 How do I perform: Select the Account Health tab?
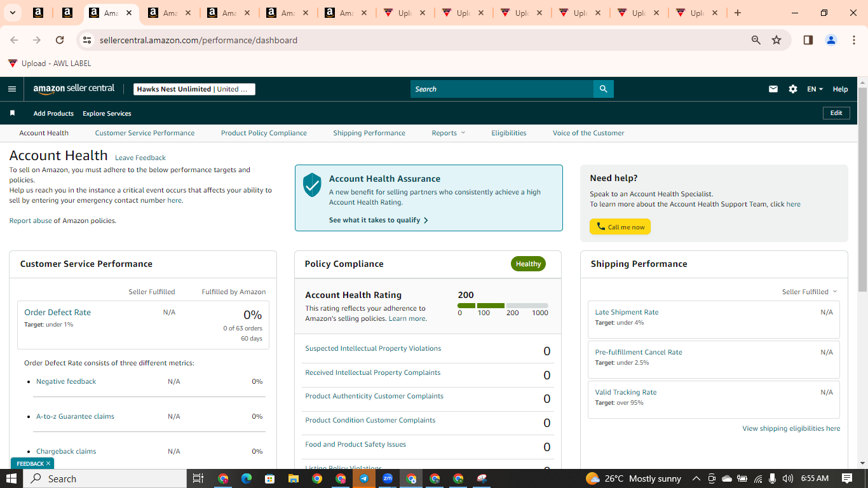coord(44,133)
